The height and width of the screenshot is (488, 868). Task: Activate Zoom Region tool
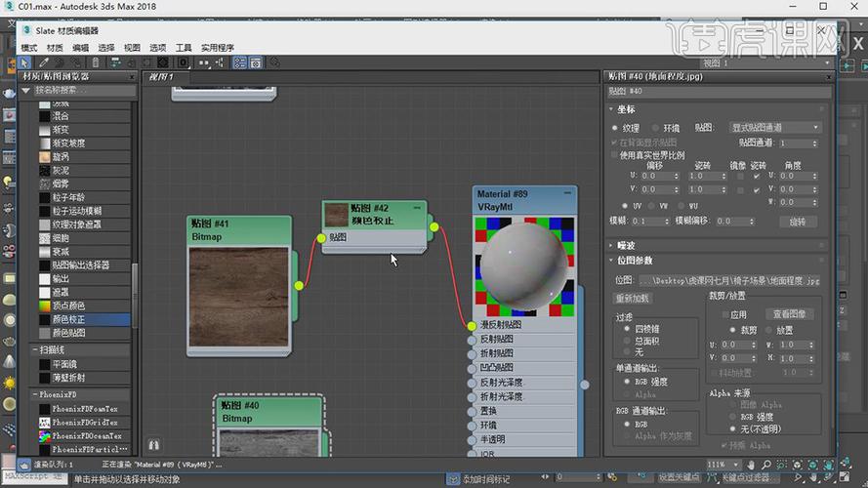click(x=782, y=465)
